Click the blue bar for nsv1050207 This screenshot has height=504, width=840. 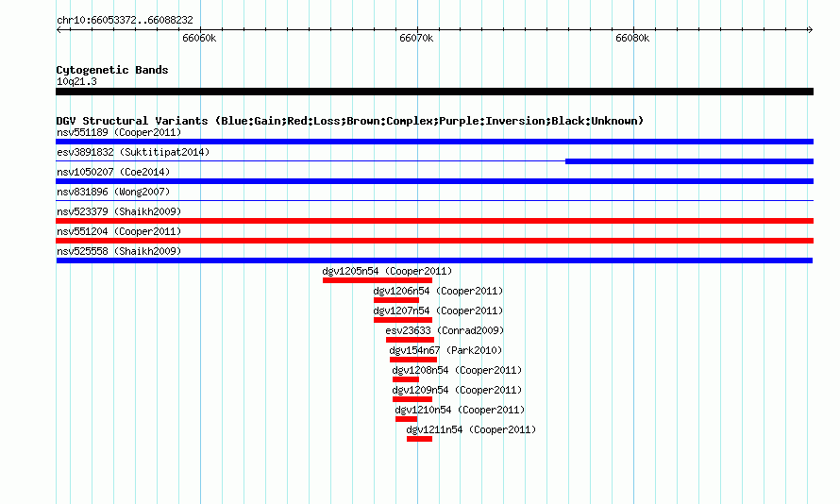[x=434, y=181]
